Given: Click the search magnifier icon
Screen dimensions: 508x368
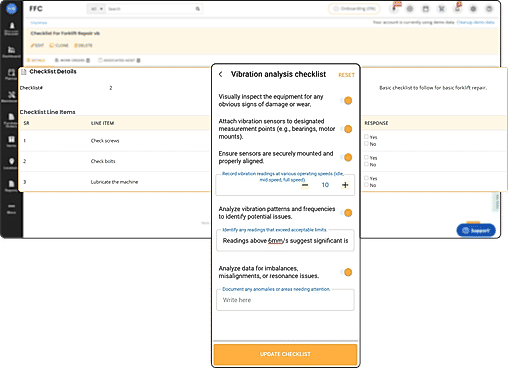Looking at the screenshot, I should [198, 9].
